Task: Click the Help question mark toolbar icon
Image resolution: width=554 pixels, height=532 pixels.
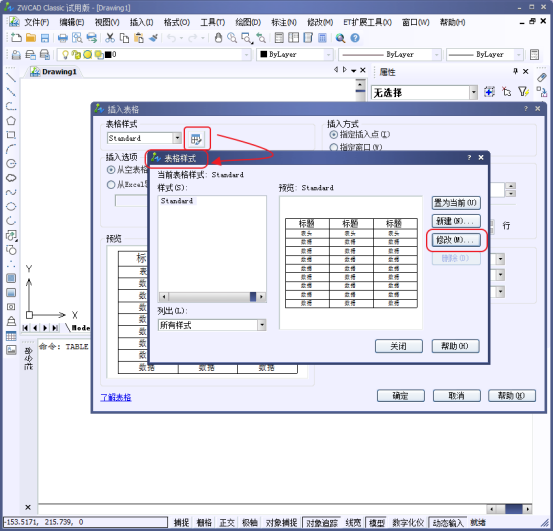Action: [355, 38]
